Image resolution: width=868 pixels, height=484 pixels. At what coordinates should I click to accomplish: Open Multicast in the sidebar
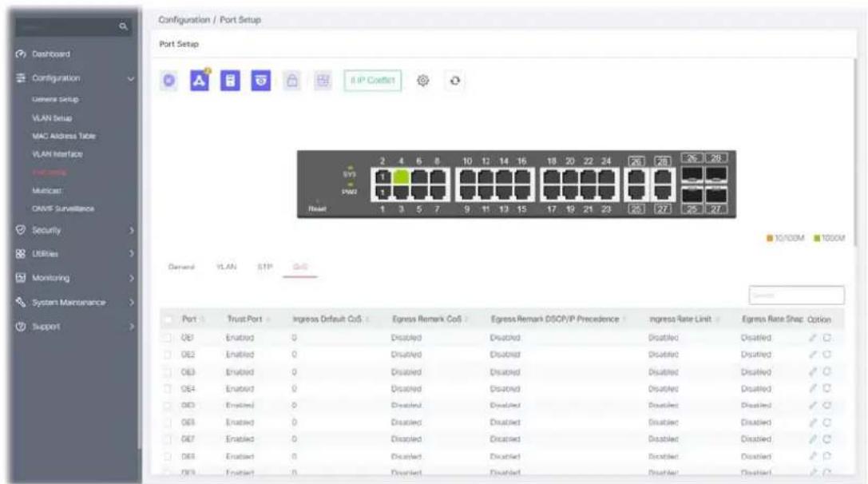(47, 191)
